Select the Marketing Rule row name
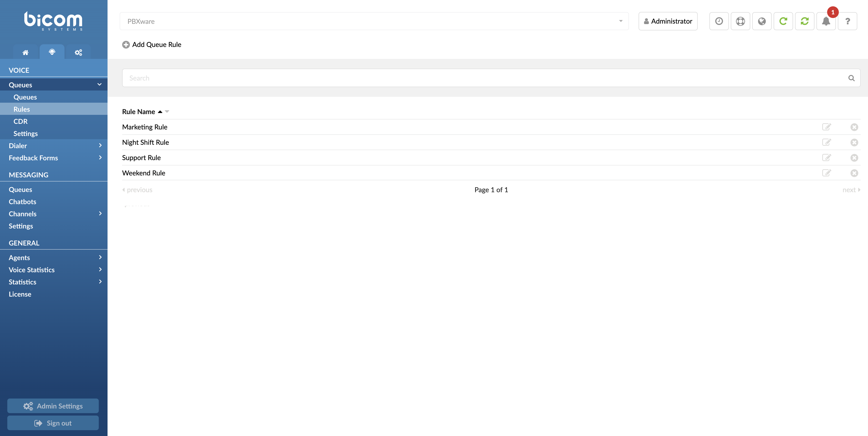This screenshot has height=436, width=868. coord(145,127)
